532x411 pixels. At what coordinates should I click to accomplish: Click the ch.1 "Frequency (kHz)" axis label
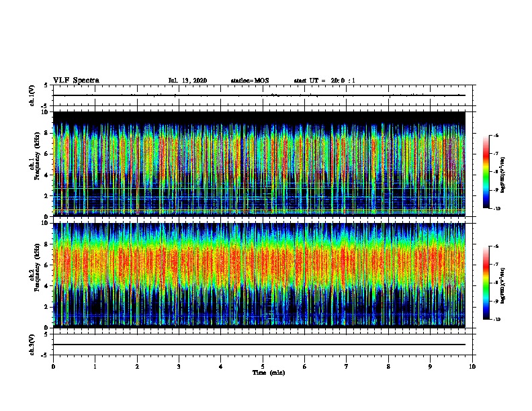tap(37, 156)
